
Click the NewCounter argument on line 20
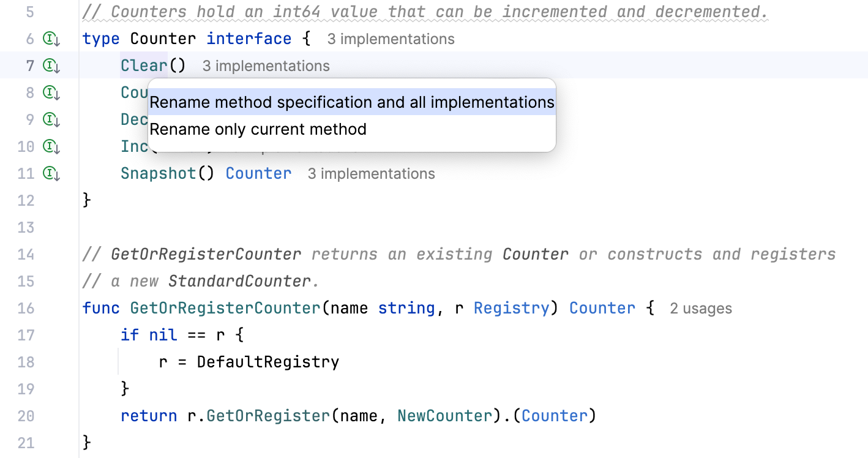tap(444, 415)
